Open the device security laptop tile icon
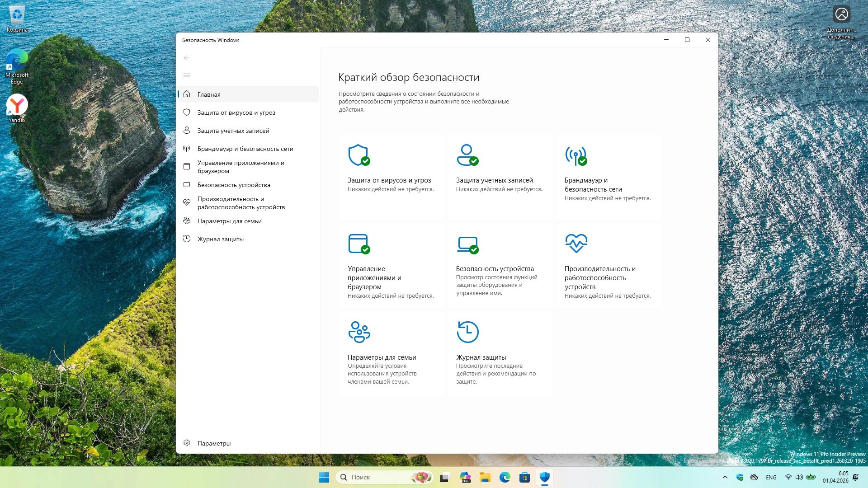This screenshot has width=868, height=488. click(x=467, y=244)
